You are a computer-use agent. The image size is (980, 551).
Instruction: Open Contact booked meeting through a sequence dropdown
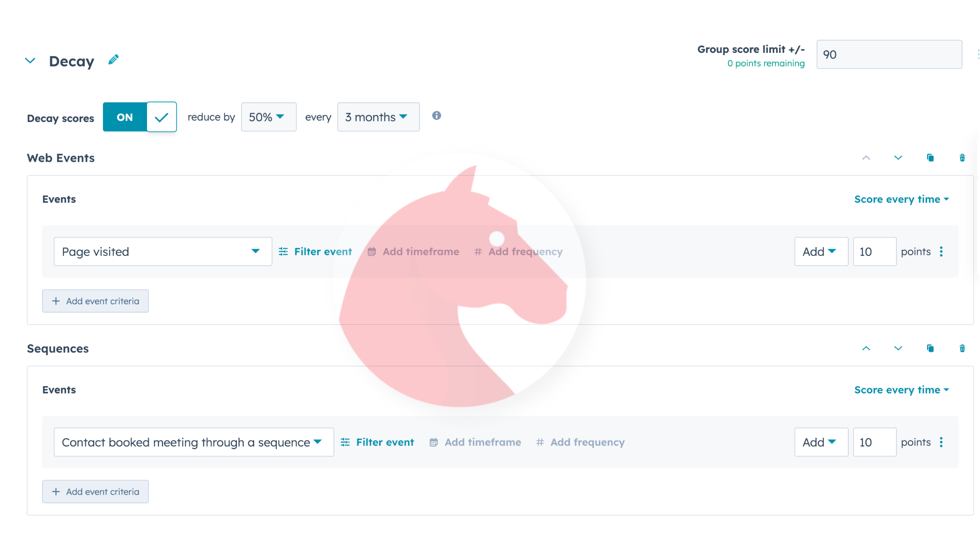[x=194, y=442]
